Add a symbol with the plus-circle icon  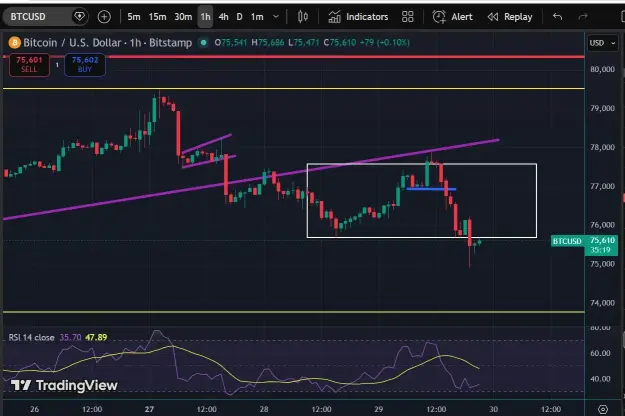click(x=104, y=17)
